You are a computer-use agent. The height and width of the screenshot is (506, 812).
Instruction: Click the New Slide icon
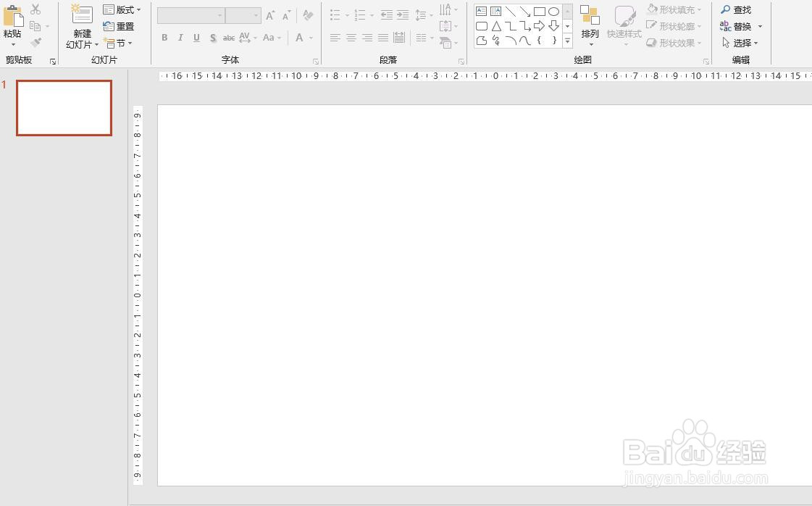pyautogui.click(x=82, y=14)
